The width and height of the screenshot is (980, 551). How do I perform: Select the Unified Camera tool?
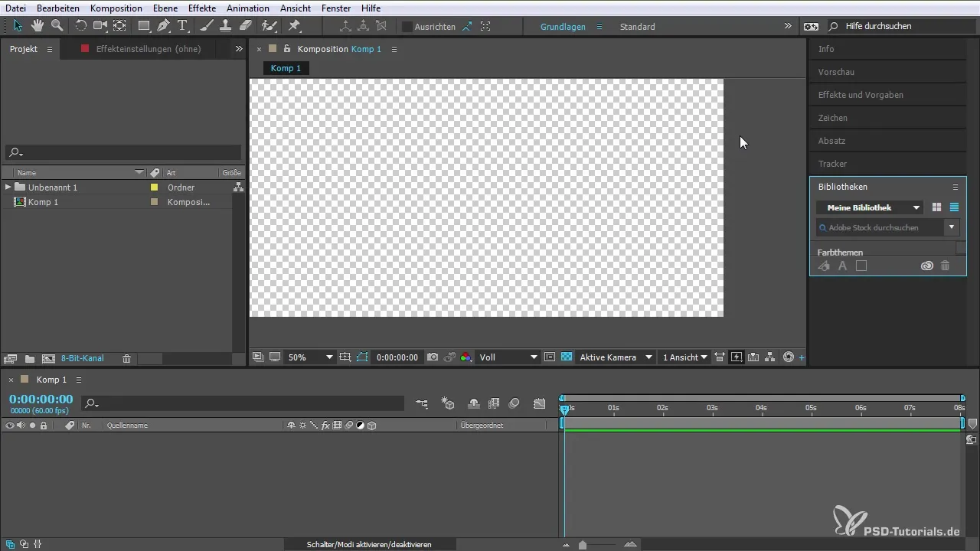100,26
